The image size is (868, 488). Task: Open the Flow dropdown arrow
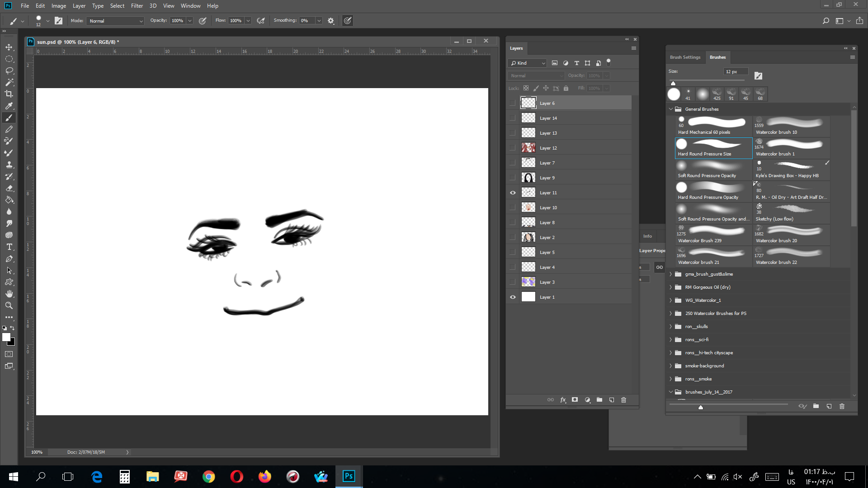click(x=248, y=21)
